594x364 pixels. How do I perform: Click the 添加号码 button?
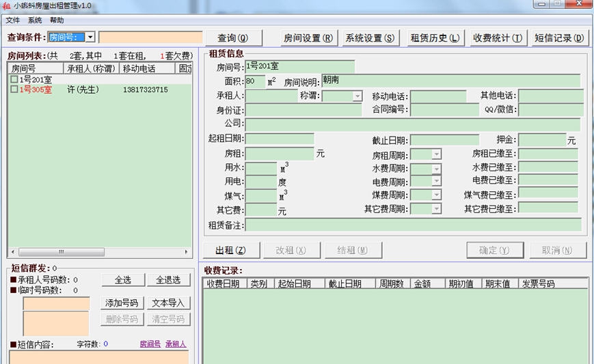(122, 303)
